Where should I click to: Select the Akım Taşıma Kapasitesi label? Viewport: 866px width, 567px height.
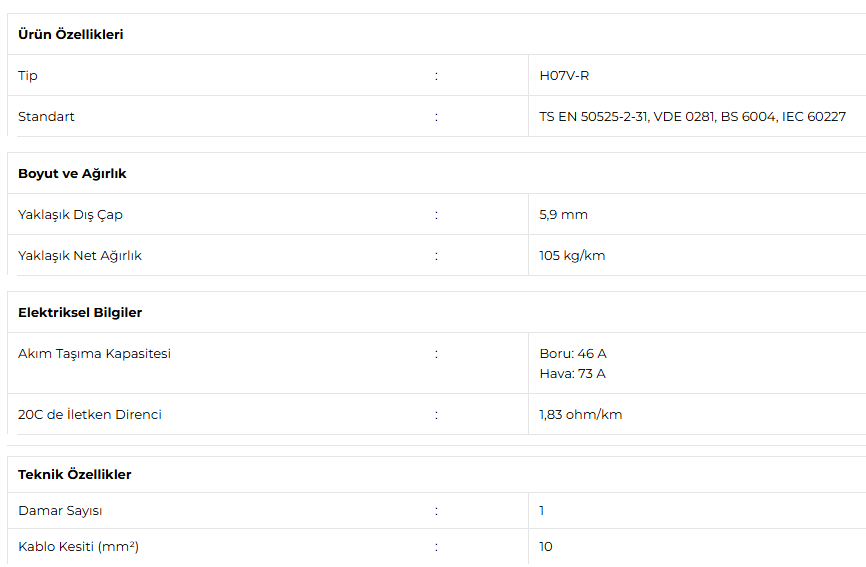[94, 353]
